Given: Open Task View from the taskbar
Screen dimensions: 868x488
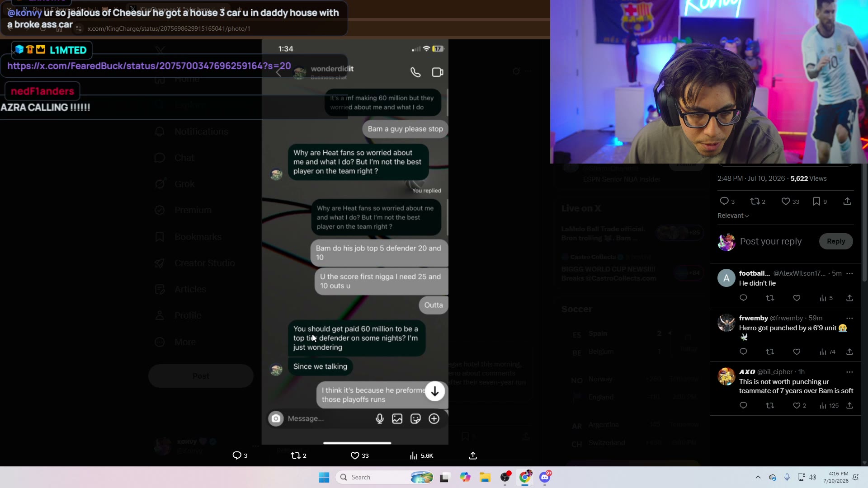Looking at the screenshot, I should coord(444,478).
